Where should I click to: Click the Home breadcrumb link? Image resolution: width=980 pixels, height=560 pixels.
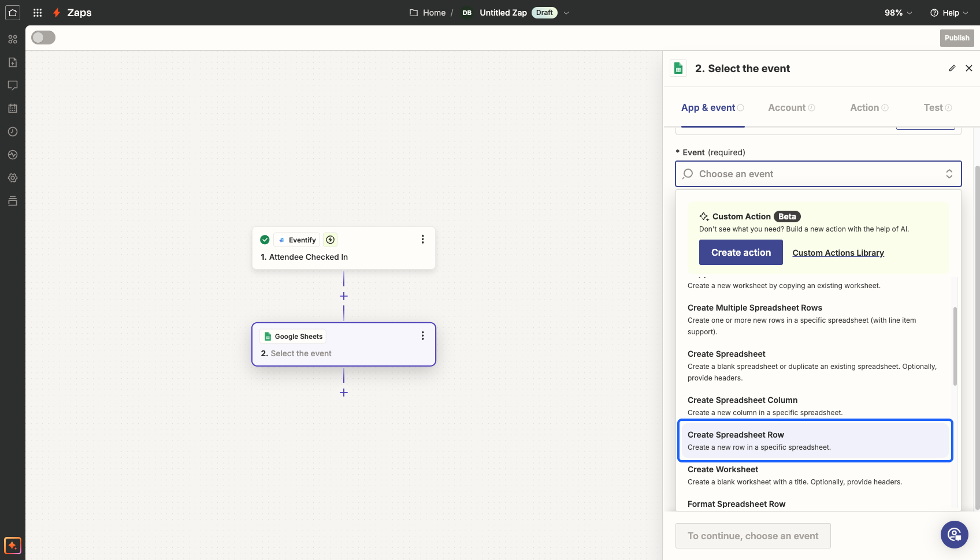coord(434,13)
